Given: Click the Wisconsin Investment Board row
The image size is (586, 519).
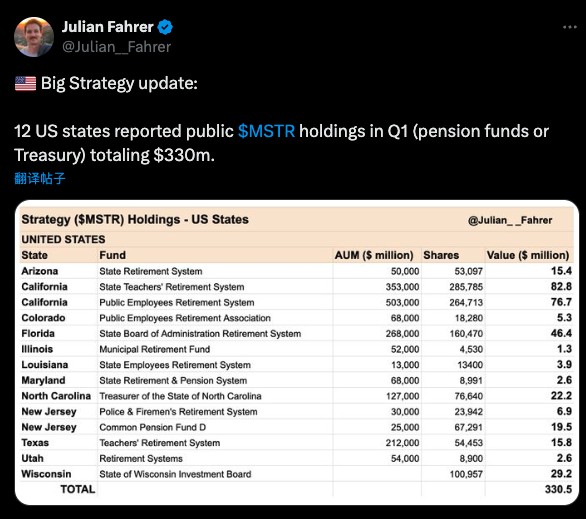Looking at the screenshot, I should pyautogui.click(x=296, y=474).
